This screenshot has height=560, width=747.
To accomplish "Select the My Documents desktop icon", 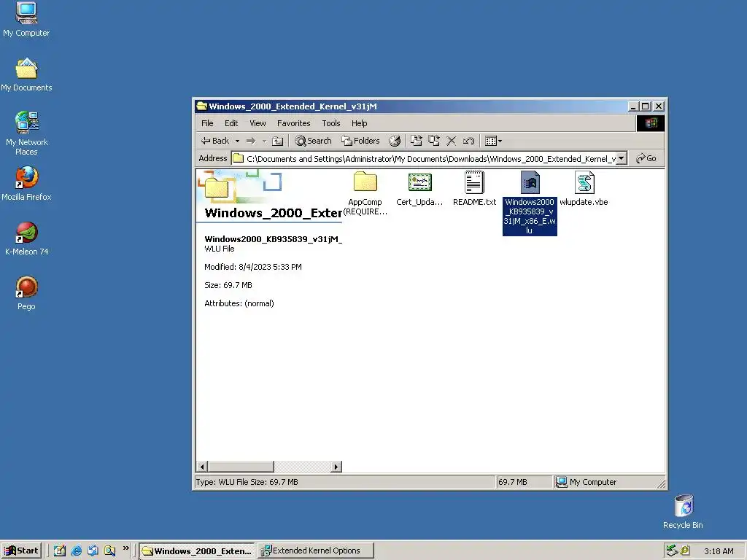I will pos(26,75).
